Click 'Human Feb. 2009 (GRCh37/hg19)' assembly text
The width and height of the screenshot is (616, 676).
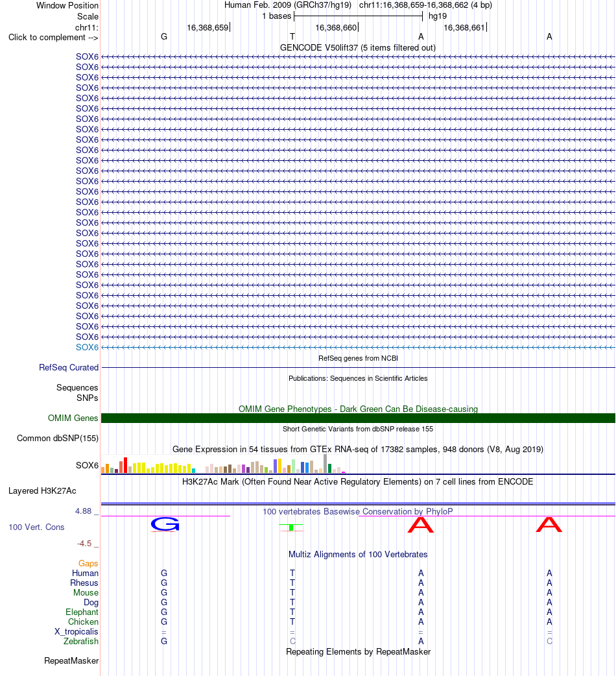pos(288,5)
